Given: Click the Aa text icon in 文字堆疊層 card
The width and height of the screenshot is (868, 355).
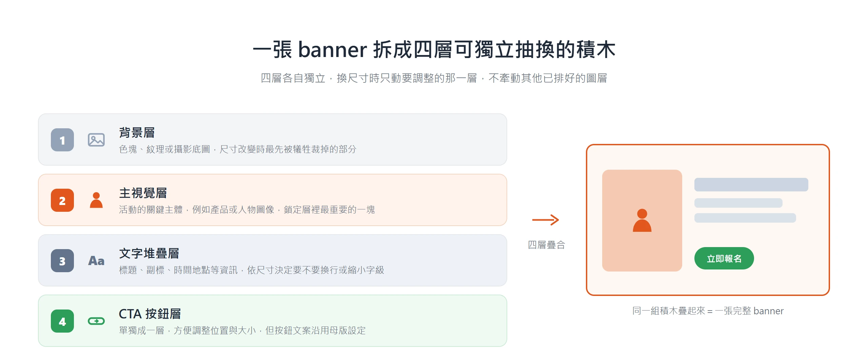Looking at the screenshot, I should [96, 261].
